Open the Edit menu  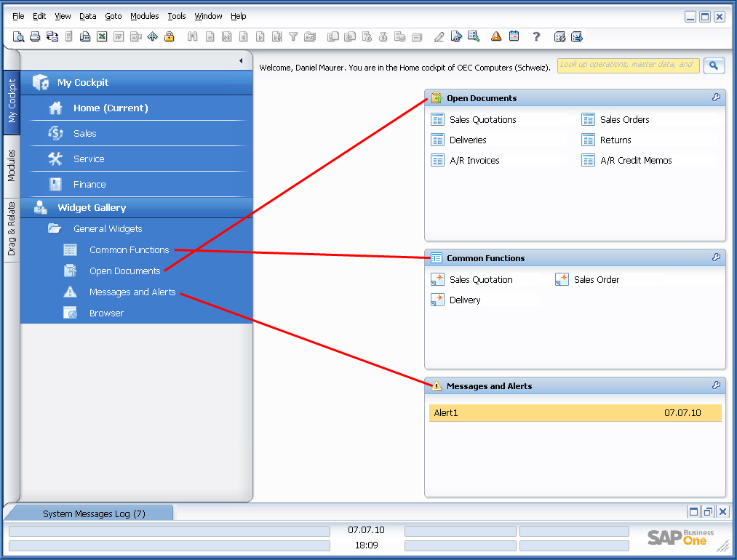tap(39, 16)
